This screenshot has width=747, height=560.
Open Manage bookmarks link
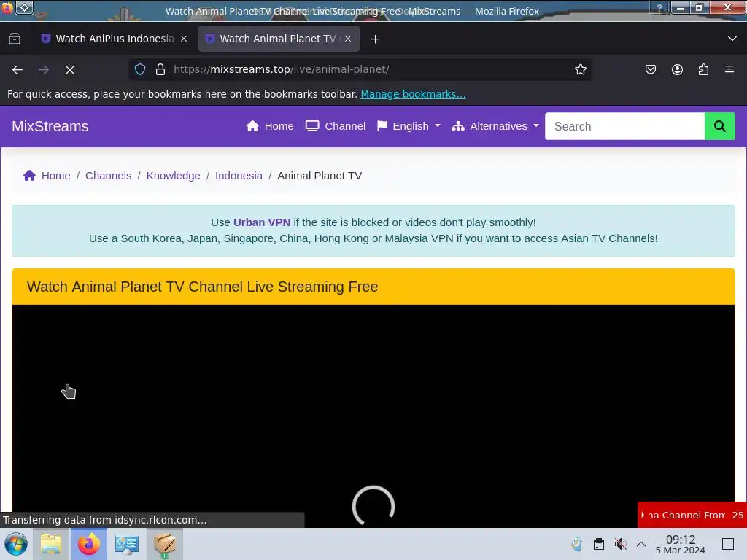[413, 94]
